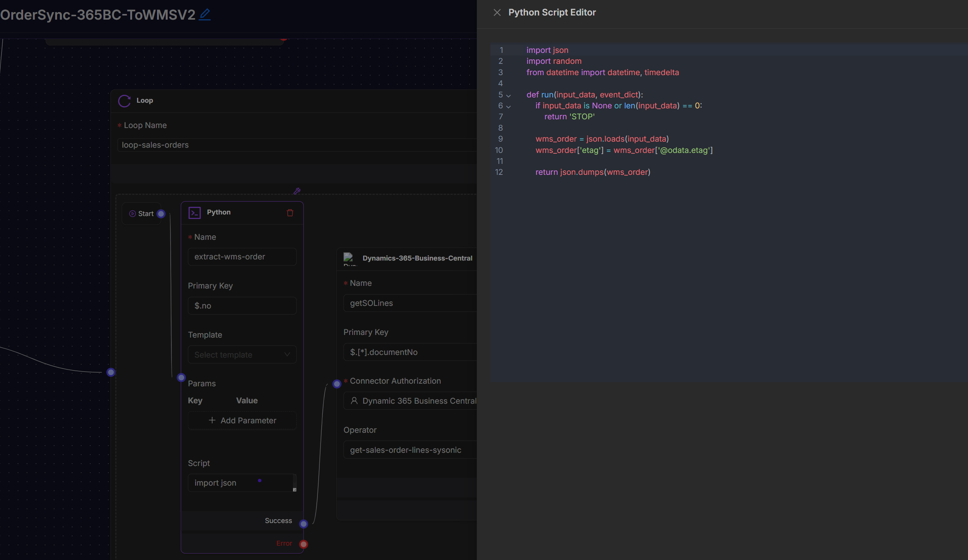The height and width of the screenshot is (560, 968).
Task: Collapse the code fold at line 6
Action: (x=509, y=106)
